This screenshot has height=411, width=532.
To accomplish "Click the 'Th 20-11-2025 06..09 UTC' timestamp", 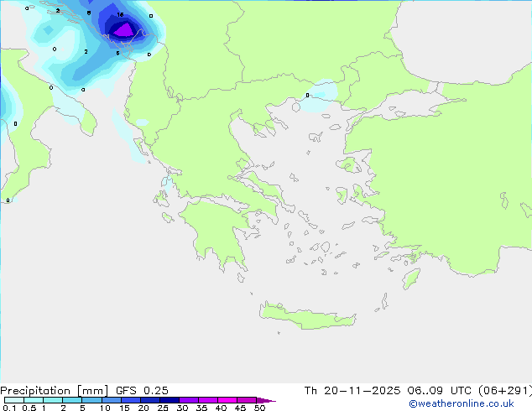I will click(389, 391).
